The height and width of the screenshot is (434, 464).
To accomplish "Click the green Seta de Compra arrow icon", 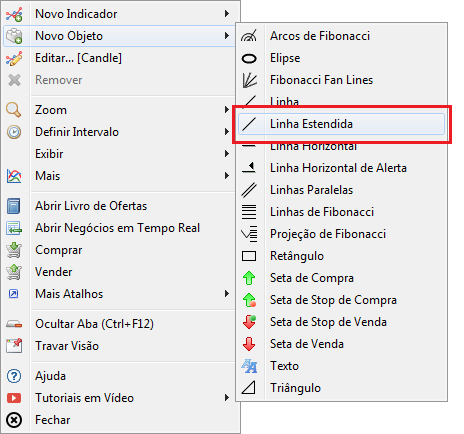I will (x=249, y=278).
